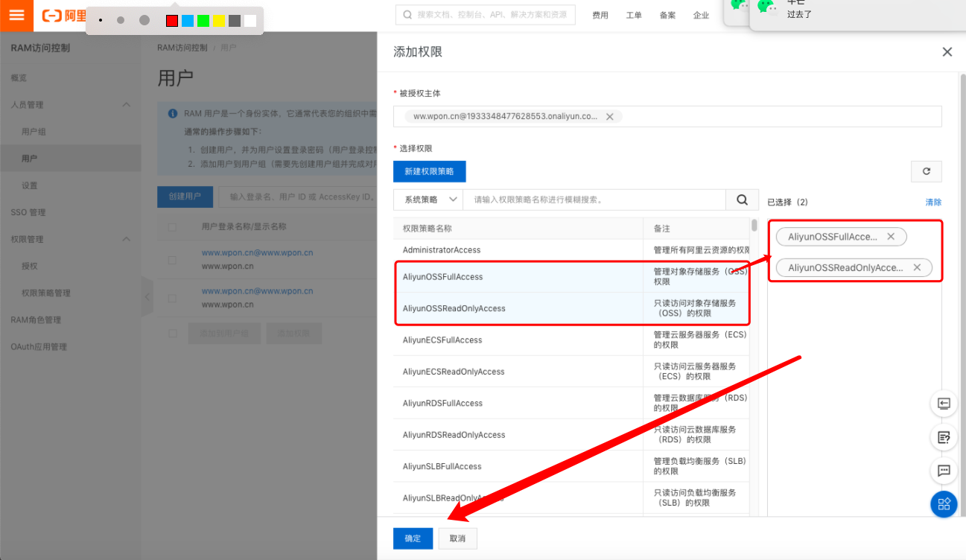Select the smallest dot pen size
Viewport: 966px width, 560px height.
[x=101, y=20]
